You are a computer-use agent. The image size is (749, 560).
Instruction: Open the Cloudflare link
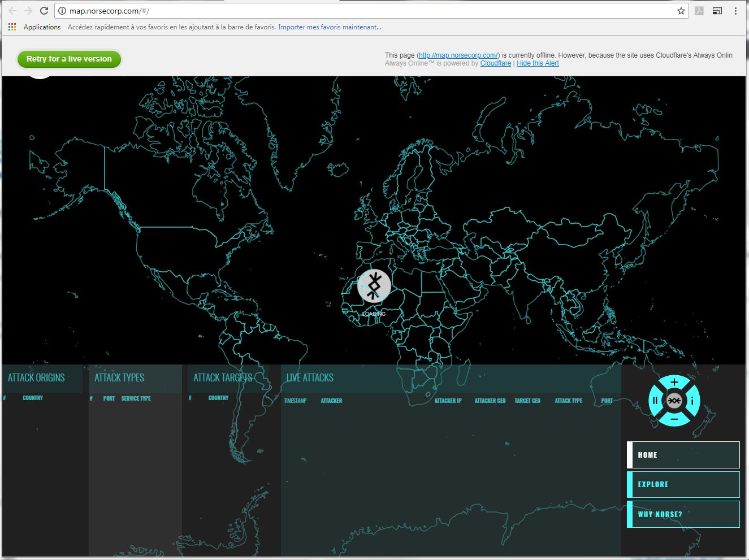click(495, 63)
